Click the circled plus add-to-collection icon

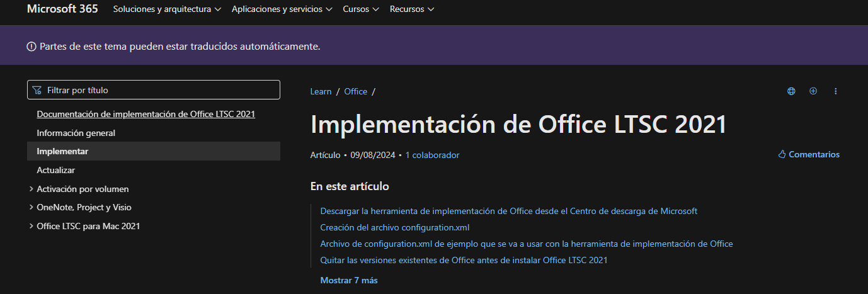click(x=813, y=91)
